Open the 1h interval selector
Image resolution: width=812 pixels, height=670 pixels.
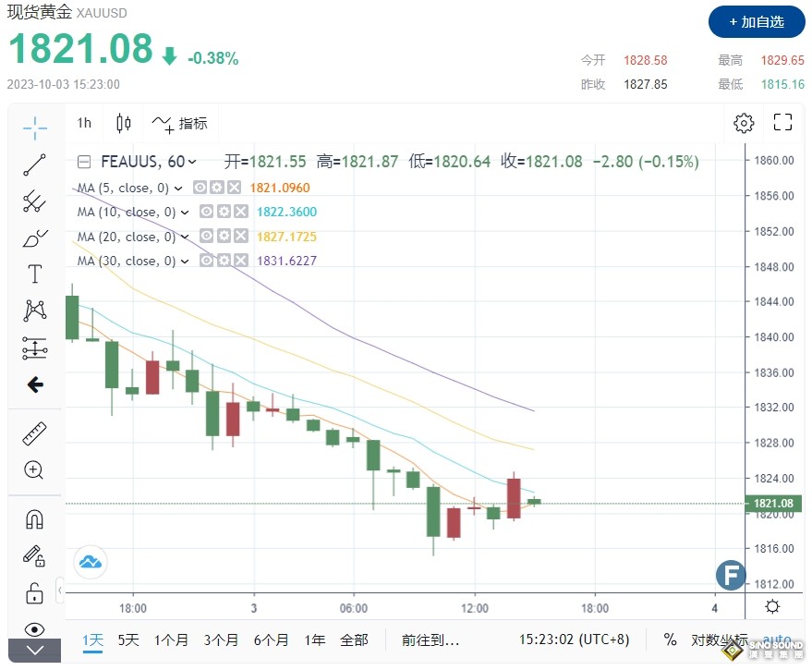coord(84,123)
